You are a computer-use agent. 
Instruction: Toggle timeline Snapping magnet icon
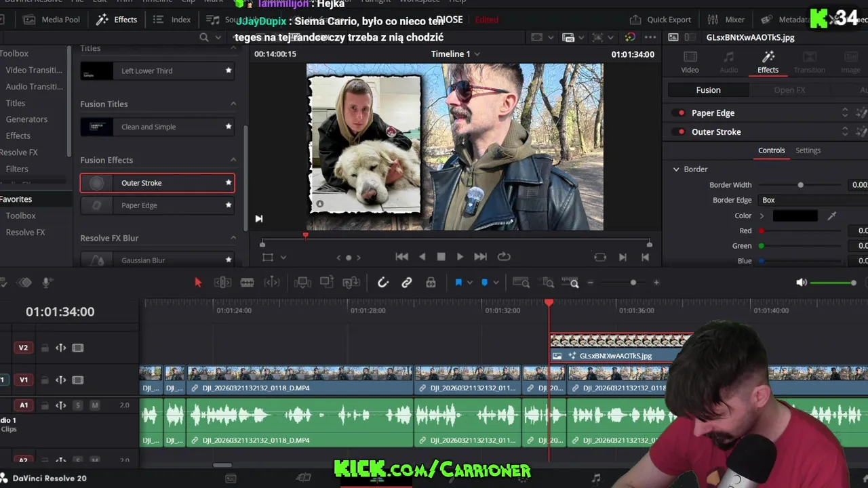[x=382, y=283]
